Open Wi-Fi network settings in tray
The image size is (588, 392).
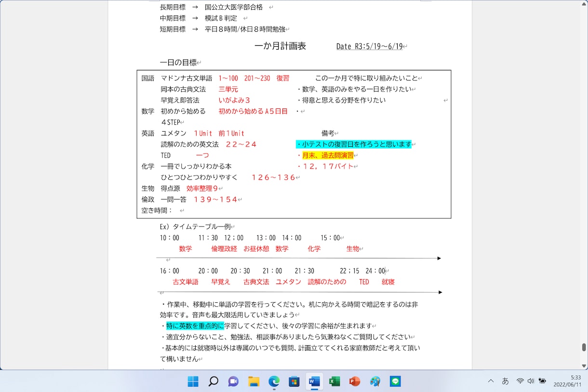click(520, 381)
